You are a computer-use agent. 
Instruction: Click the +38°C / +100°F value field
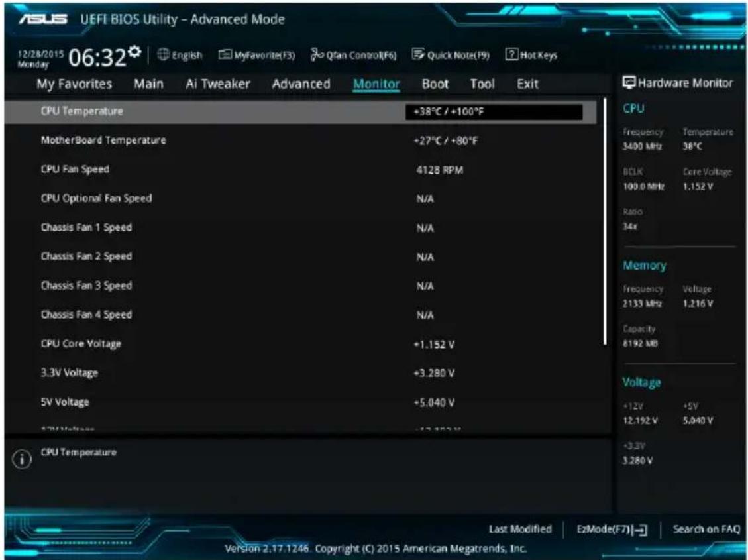[x=494, y=111]
